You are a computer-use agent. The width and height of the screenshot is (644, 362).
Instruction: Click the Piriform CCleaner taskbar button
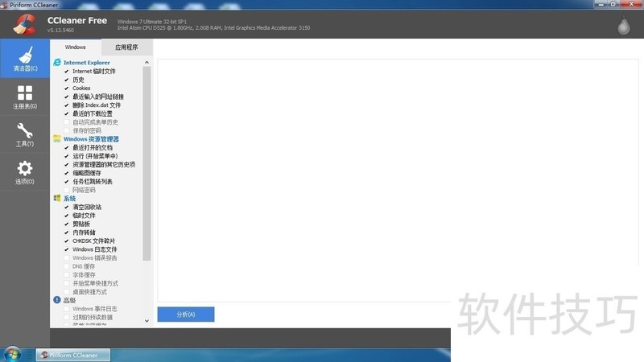point(73,355)
